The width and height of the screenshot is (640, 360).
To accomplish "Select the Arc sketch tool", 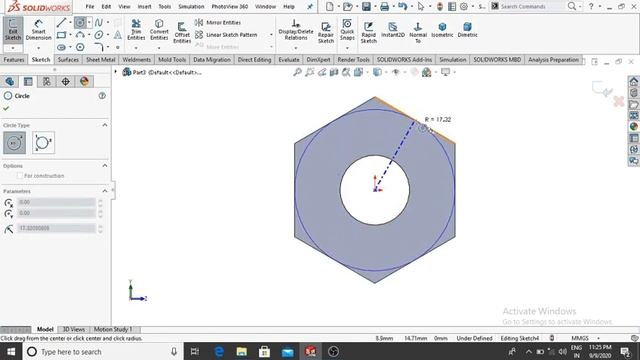I will [80, 35].
